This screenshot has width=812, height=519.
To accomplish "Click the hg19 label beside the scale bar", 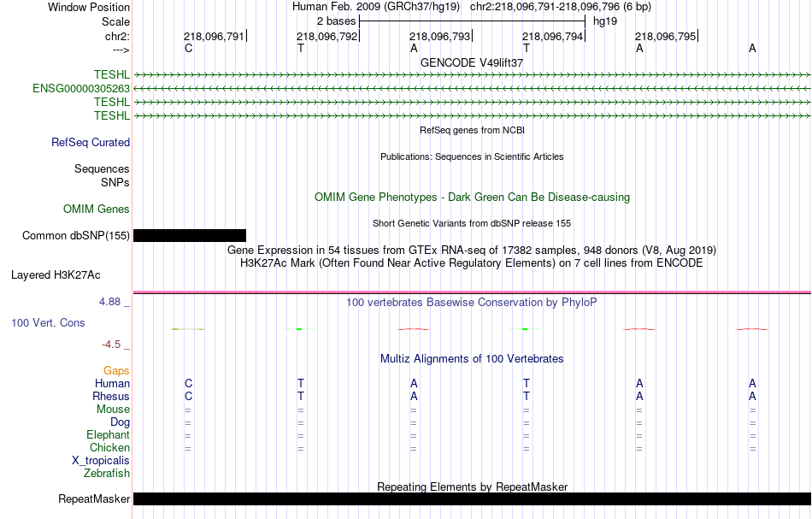I will tap(605, 21).
